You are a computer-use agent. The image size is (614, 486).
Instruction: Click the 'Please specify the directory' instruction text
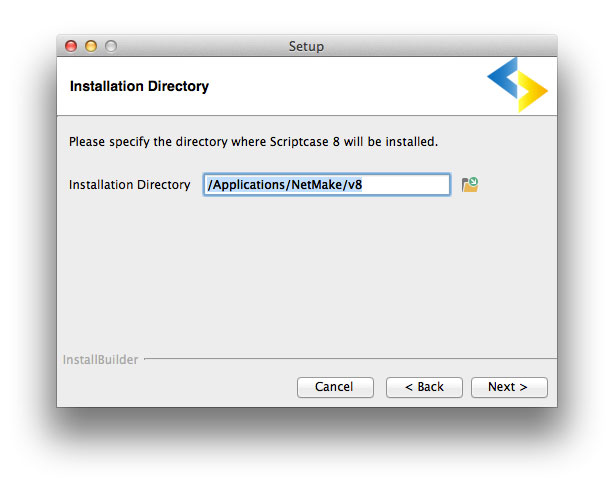[253, 142]
